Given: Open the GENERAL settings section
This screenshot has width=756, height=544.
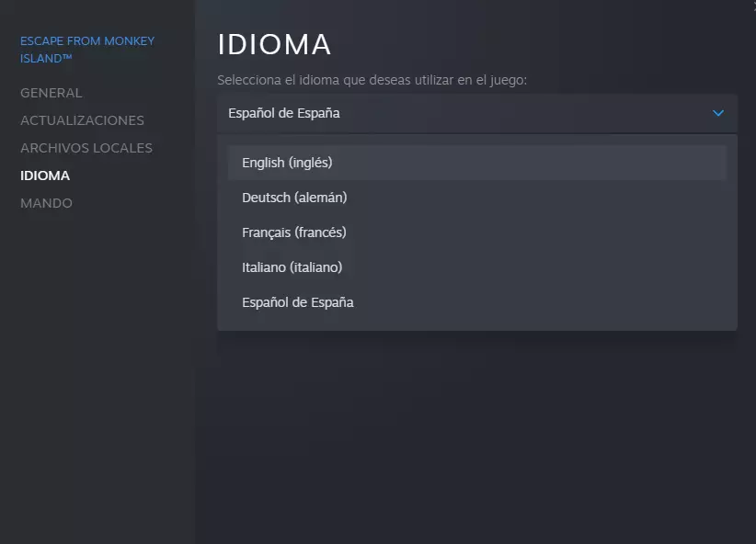Looking at the screenshot, I should point(52,93).
